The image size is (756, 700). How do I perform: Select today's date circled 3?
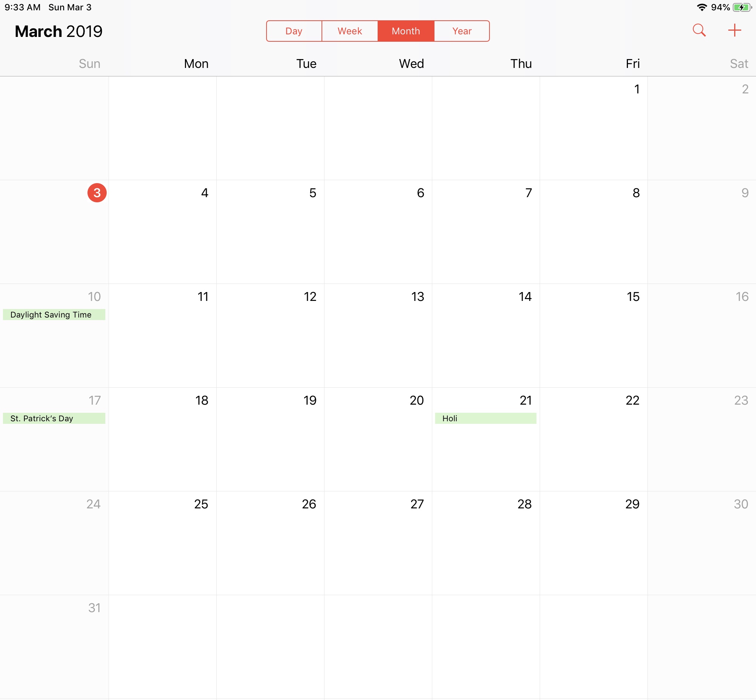[97, 193]
